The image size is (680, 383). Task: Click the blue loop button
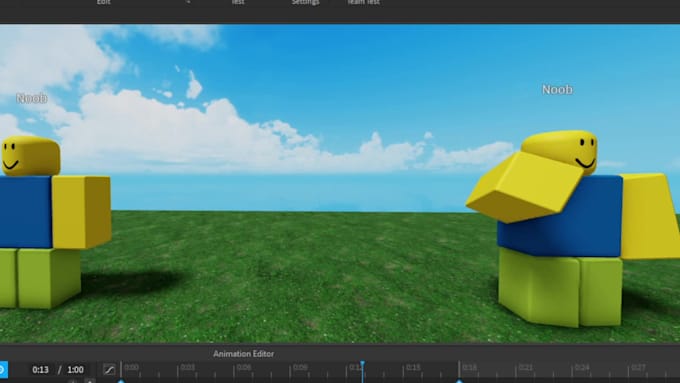pos(3,370)
